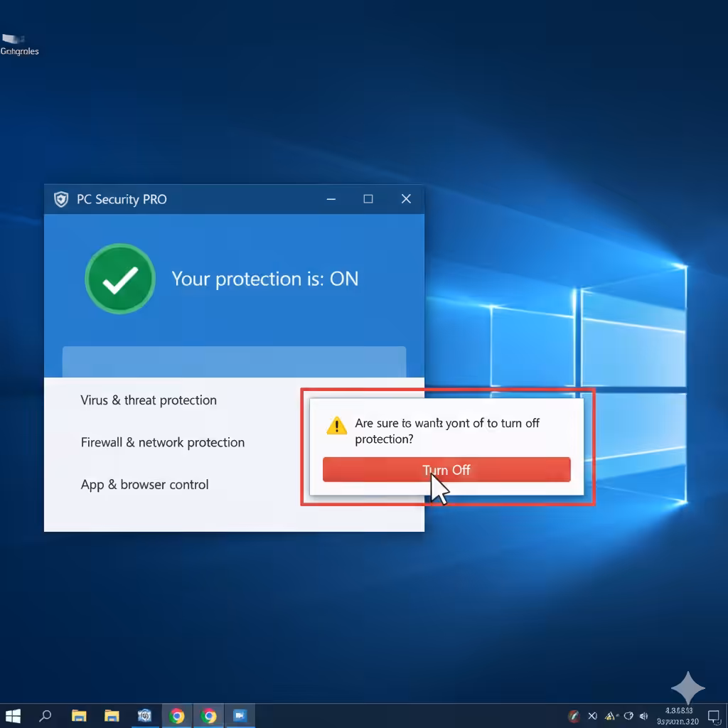Click the warning triangle tray icon
The width and height of the screenshot is (728, 728).
coord(611,716)
